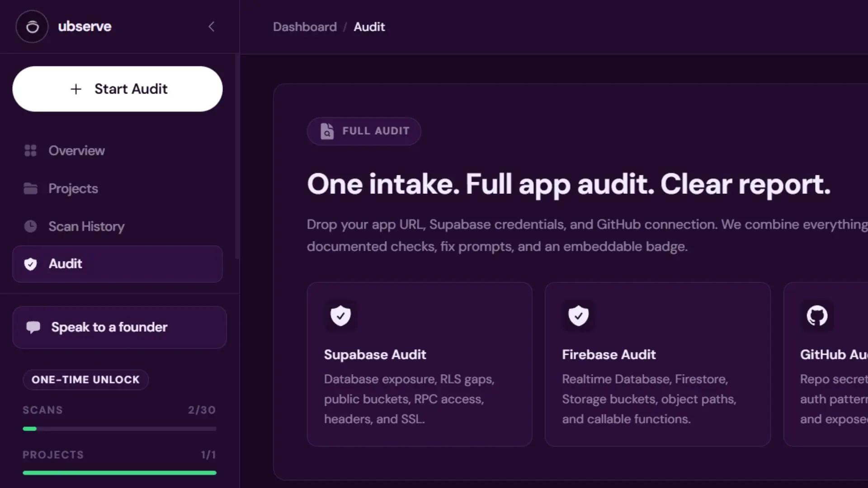Click the Supabase Audit description text
The width and height of the screenshot is (868, 488).
[409, 399]
